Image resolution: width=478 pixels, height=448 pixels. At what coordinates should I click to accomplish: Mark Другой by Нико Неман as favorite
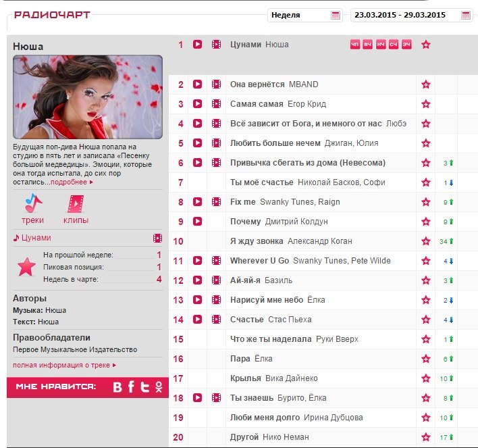pyautogui.click(x=425, y=437)
